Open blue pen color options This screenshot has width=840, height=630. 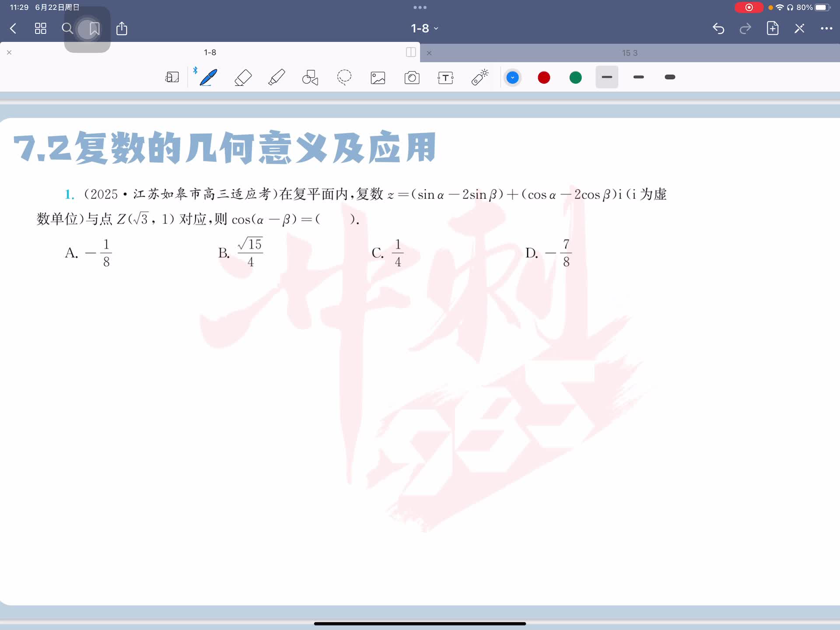[512, 77]
